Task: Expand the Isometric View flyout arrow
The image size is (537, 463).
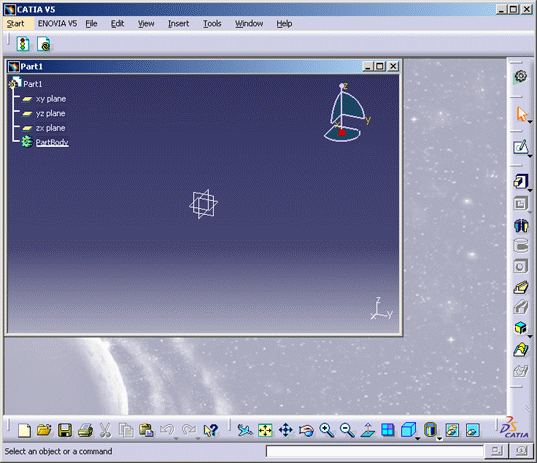Action: (x=417, y=438)
